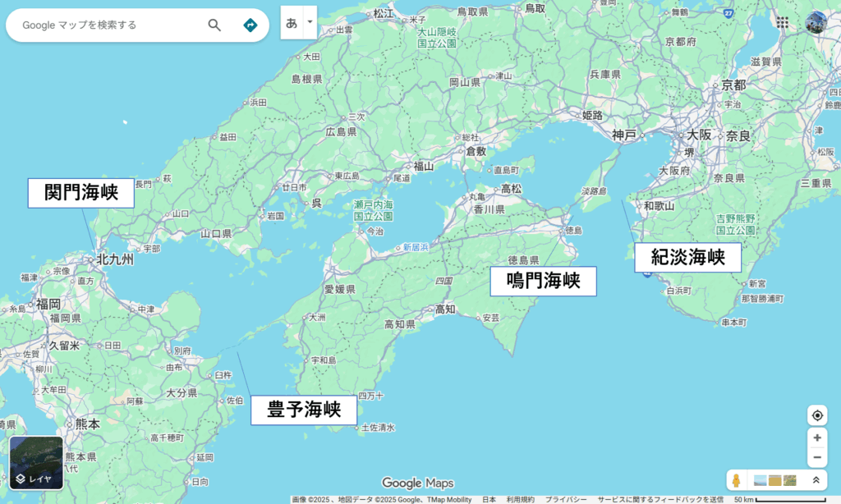Open the 利用規約 link in the footer
841x504 pixels.
[x=520, y=499]
